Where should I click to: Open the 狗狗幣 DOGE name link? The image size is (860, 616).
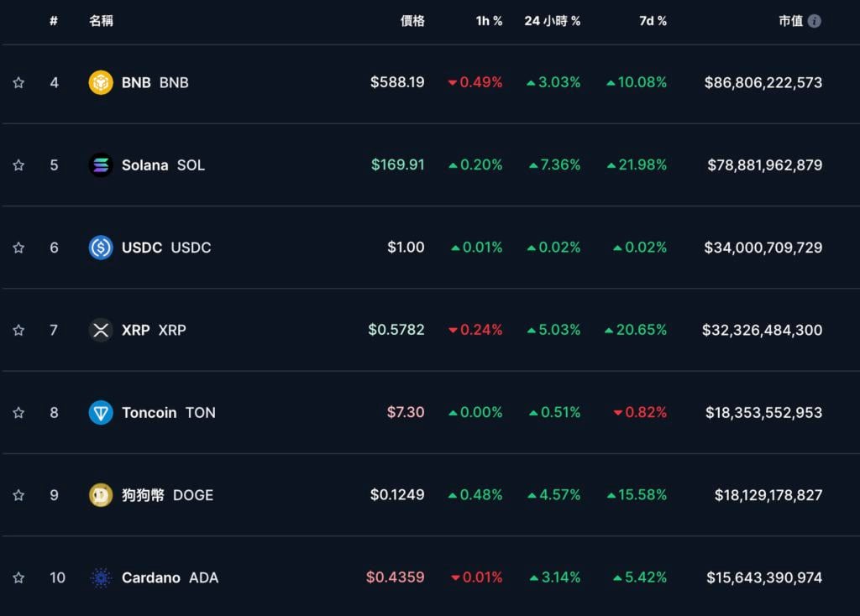tap(167, 495)
